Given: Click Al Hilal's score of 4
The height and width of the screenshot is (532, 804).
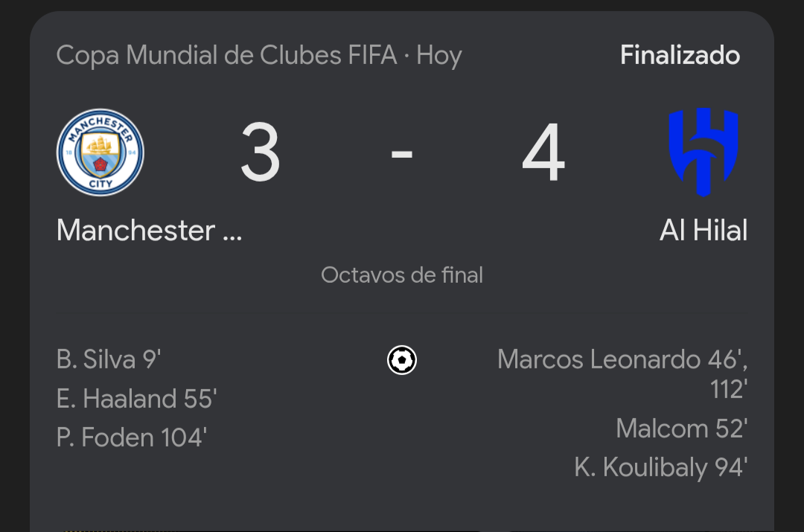Looking at the screenshot, I should pyautogui.click(x=543, y=153).
